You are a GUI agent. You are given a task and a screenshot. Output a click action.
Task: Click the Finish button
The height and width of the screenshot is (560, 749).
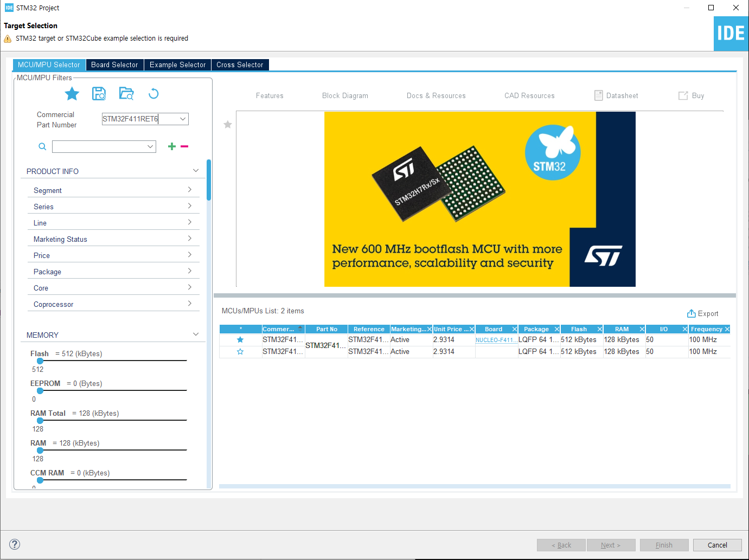click(664, 545)
